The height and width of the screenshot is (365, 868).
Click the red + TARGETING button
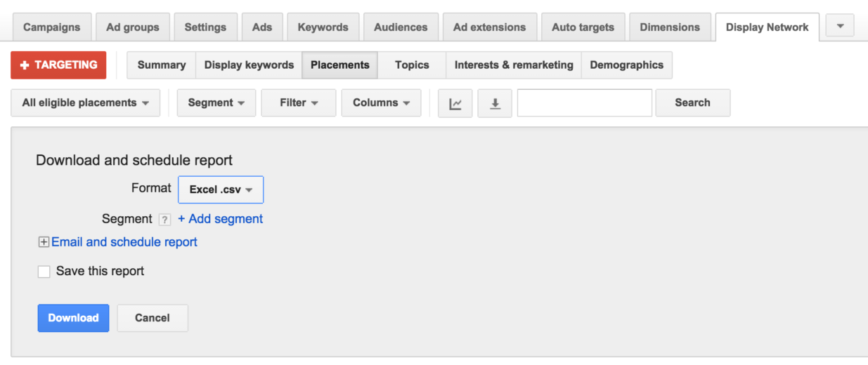point(58,65)
